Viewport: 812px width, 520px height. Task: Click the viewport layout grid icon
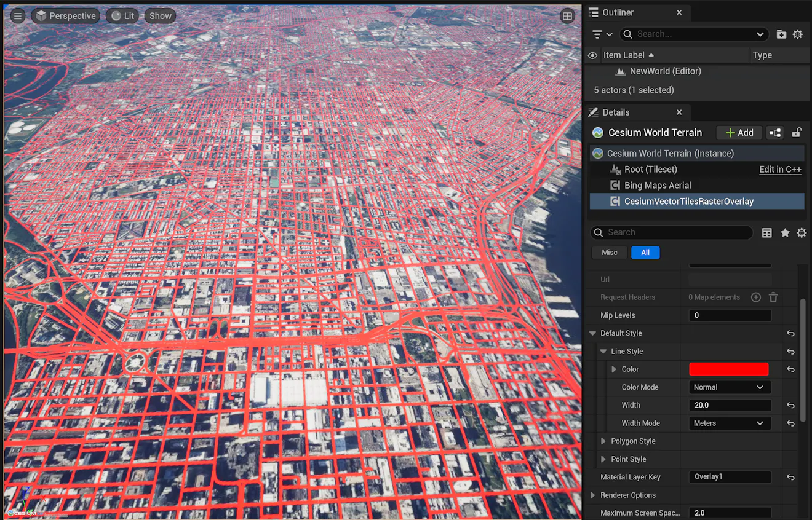point(567,16)
